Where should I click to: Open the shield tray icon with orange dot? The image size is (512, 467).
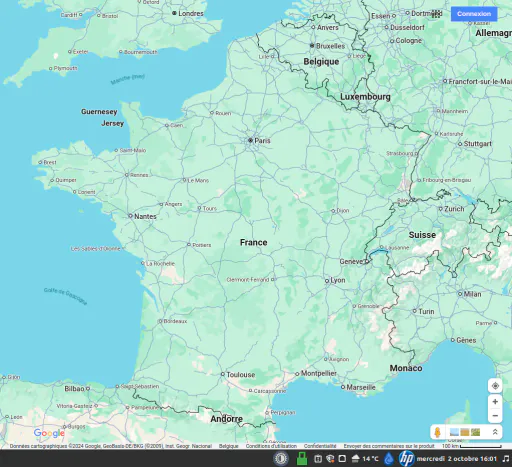point(330,459)
